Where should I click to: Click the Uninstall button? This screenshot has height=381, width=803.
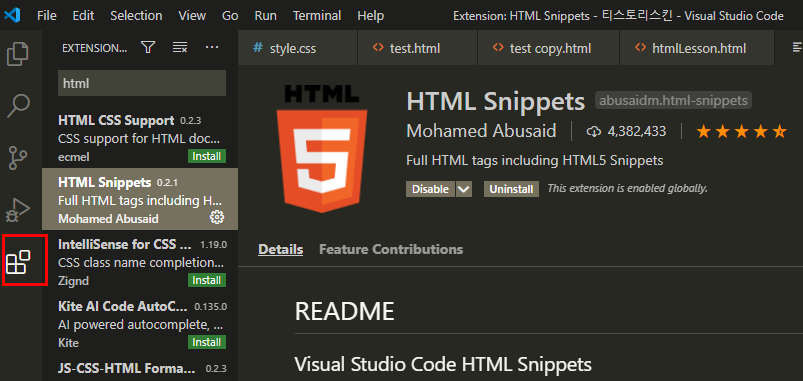point(511,189)
